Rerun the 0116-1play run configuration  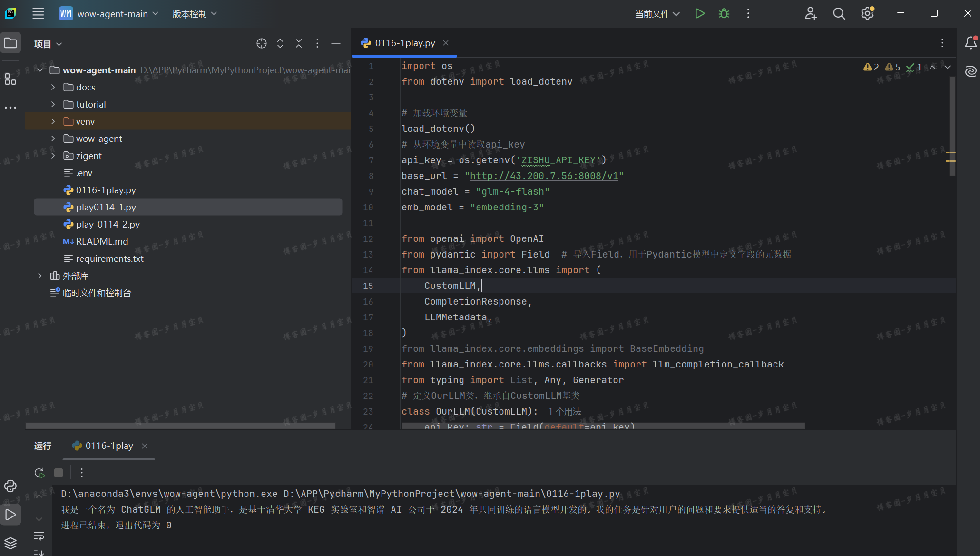39,473
